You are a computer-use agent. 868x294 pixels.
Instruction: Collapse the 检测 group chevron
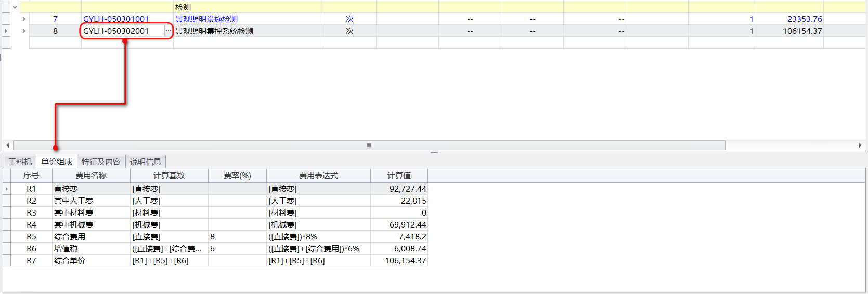pyautogui.click(x=15, y=7)
